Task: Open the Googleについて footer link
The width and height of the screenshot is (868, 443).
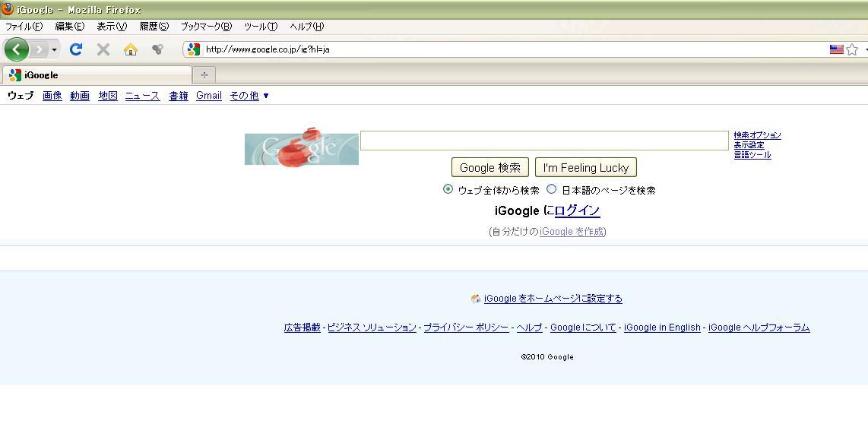Action: coord(583,328)
